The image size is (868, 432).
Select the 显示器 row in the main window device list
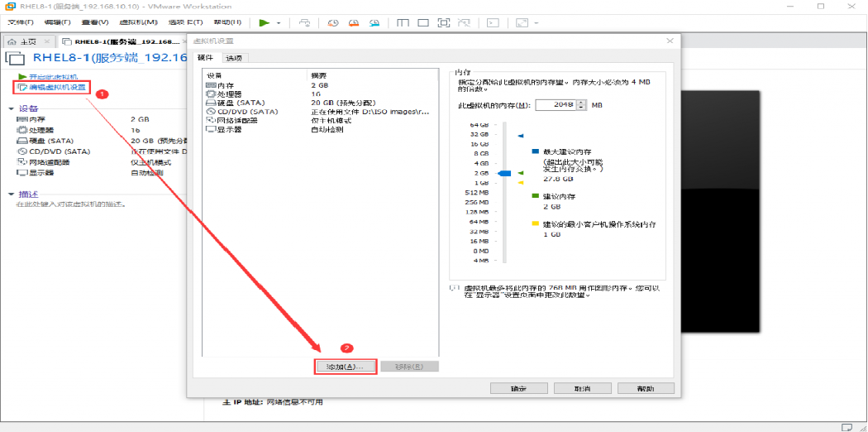tap(103, 173)
